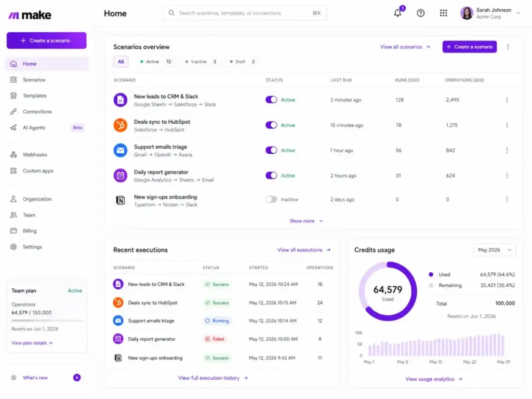Click the mail icon for Support emails triage scenario

(x=121, y=150)
